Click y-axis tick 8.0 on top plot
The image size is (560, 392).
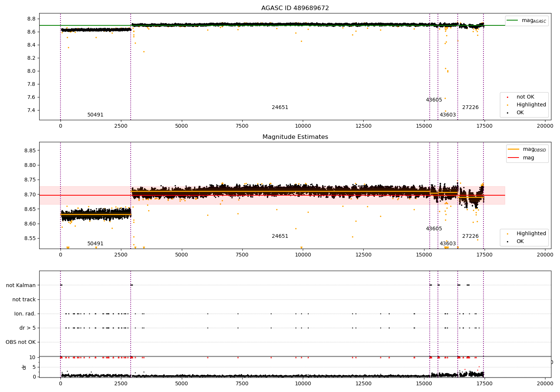(x=31, y=71)
